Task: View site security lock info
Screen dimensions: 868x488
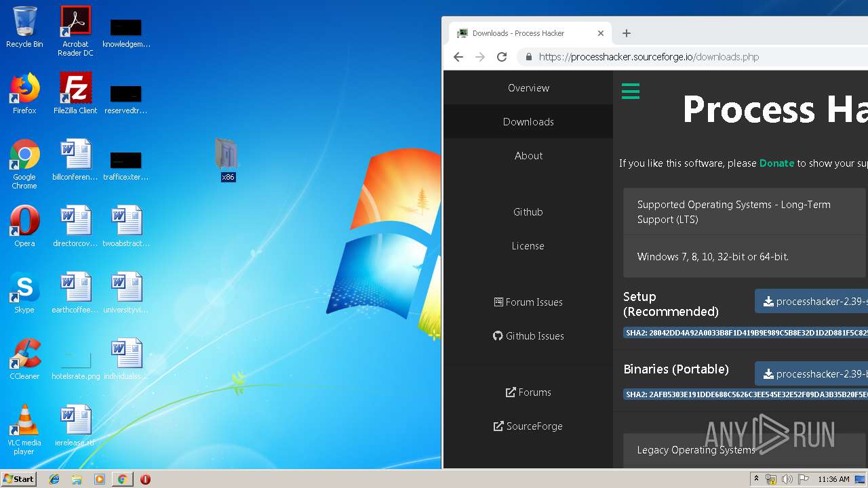Action: click(x=528, y=57)
